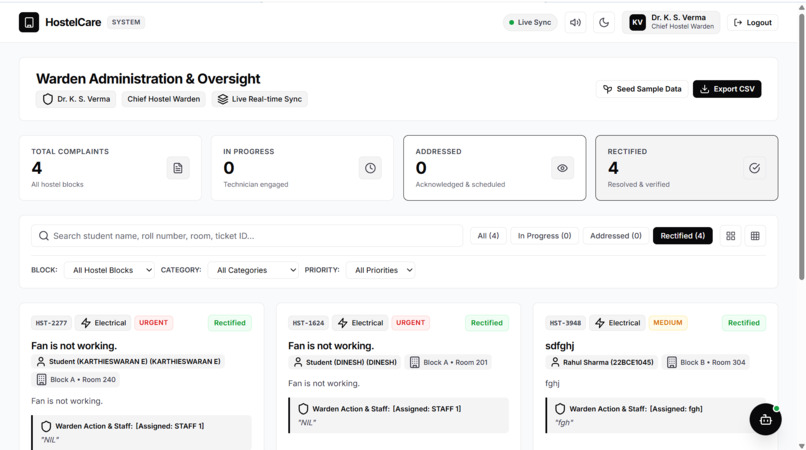
Task: Click the layers icon in Live Real-time Sync
Action: (x=223, y=99)
